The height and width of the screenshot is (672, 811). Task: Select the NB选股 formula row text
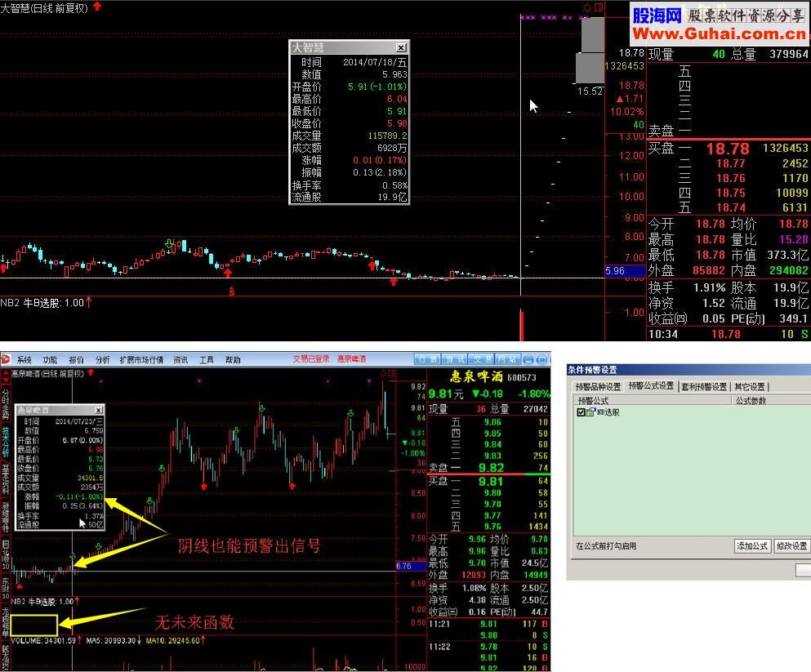(x=608, y=412)
